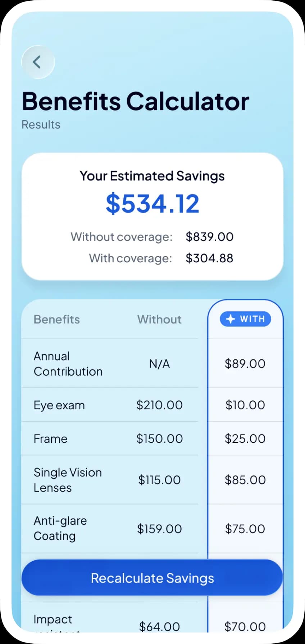Click the Annual Contribution $89.00 value
305x644 pixels.
click(245, 364)
